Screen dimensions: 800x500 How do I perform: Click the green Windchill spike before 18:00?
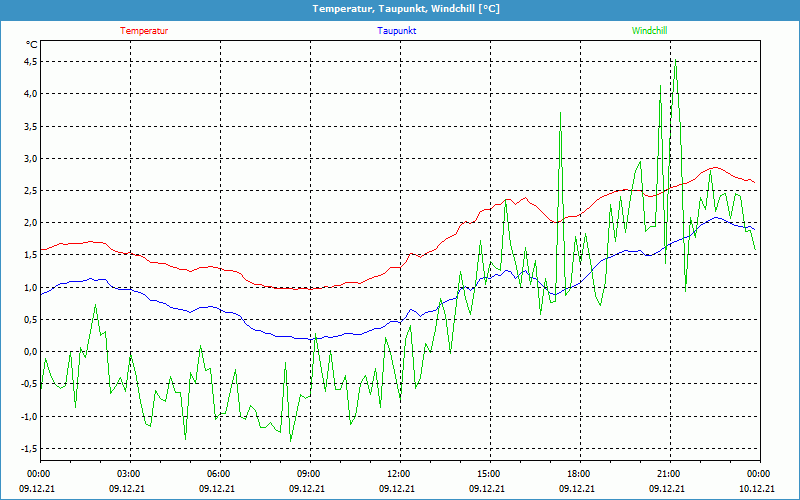pyautogui.click(x=561, y=113)
